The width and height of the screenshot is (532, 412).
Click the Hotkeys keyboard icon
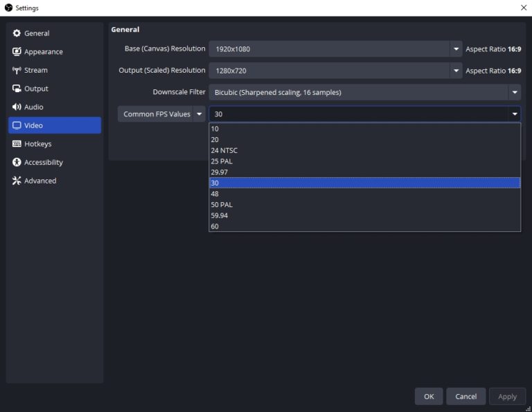click(17, 144)
